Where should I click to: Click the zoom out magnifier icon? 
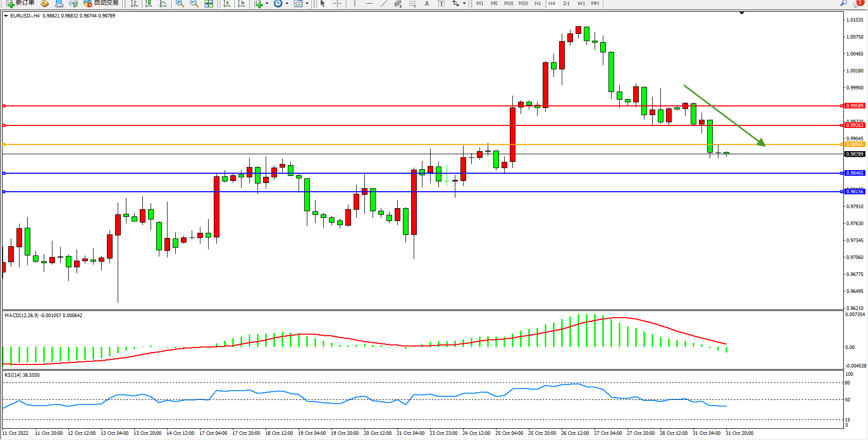[x=194, y=4]
